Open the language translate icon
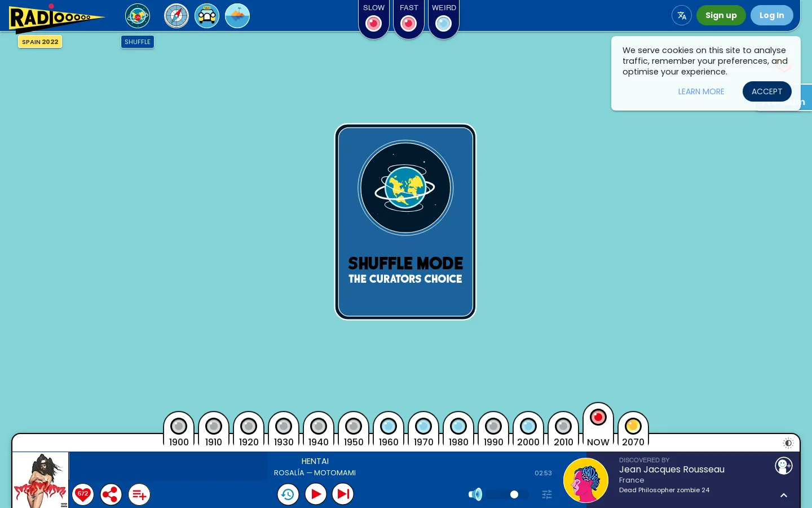812x508 pixels. pos(682,15)
